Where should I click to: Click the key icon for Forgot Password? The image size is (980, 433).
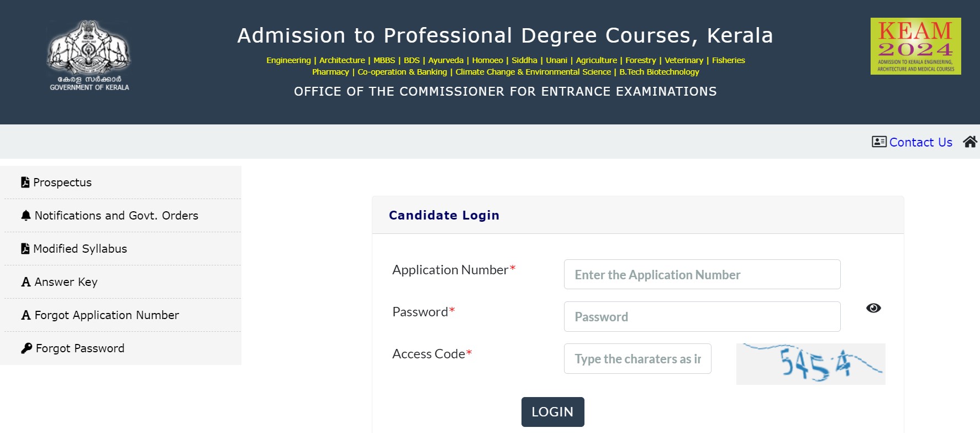point(27,348)
